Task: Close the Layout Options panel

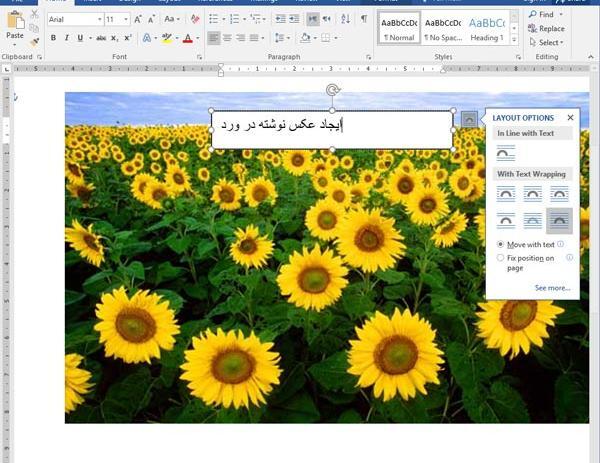Action: point(570,117)
